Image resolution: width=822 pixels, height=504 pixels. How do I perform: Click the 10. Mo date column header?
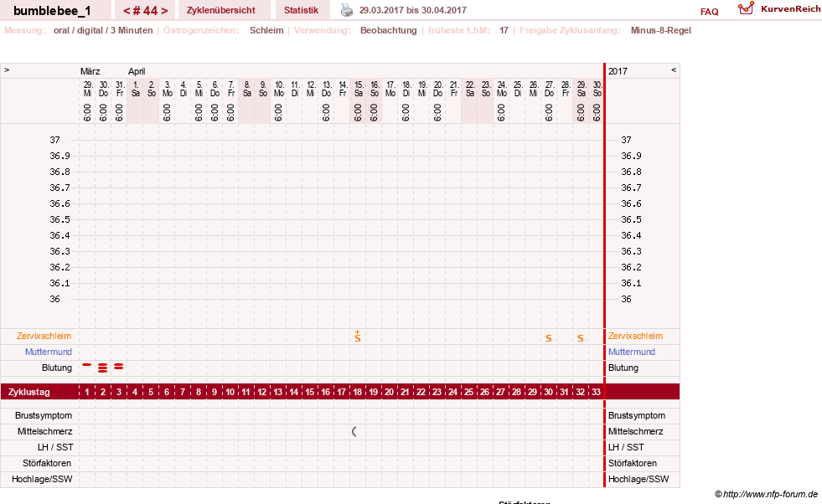pyautogui.click(x=279, y=89)
